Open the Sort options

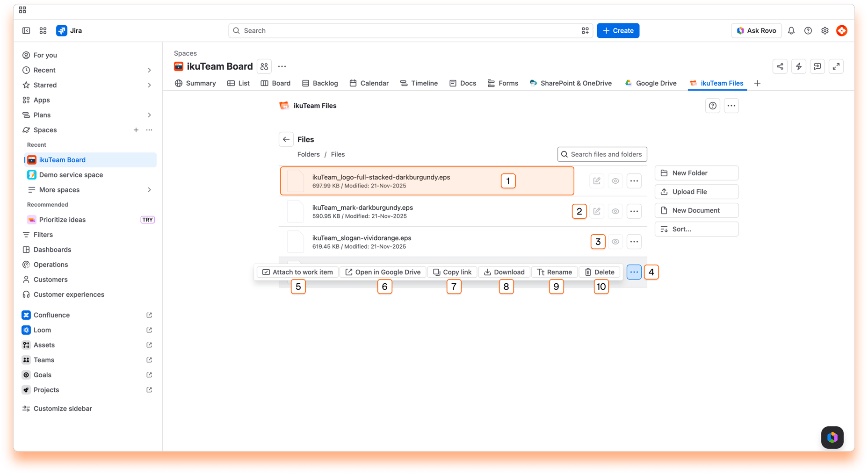coord(697,229)
